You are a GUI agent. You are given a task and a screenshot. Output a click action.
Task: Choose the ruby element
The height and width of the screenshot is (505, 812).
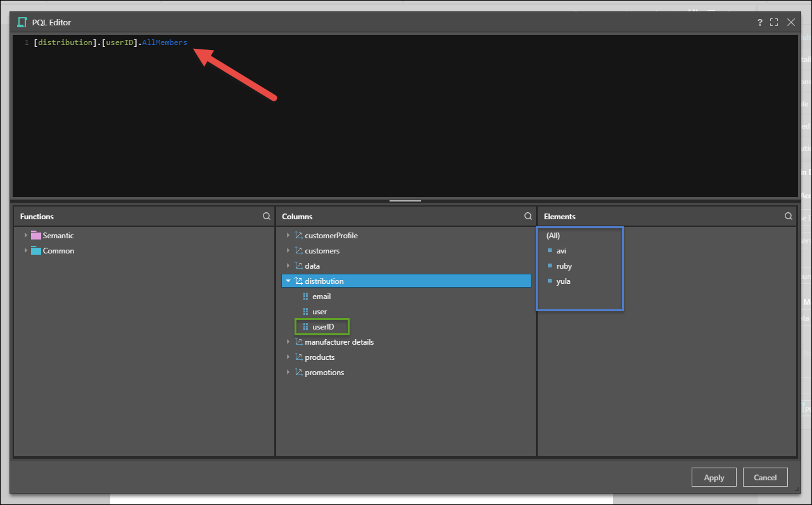tap(564, 266)
